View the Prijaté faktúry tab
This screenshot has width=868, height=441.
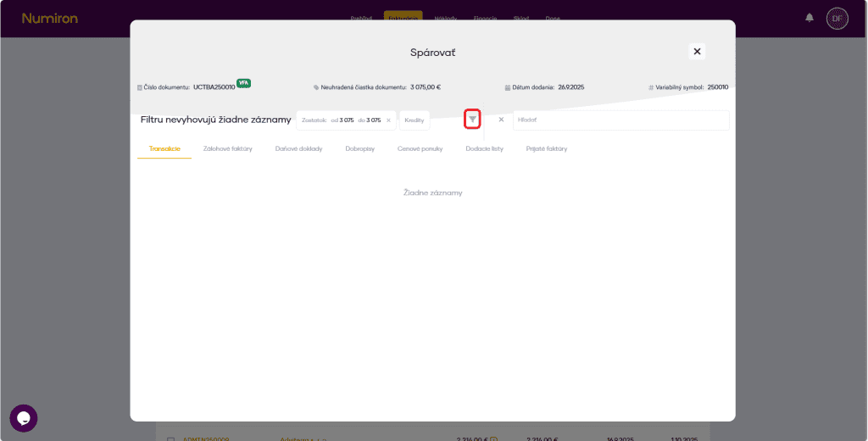coord(547,148)
